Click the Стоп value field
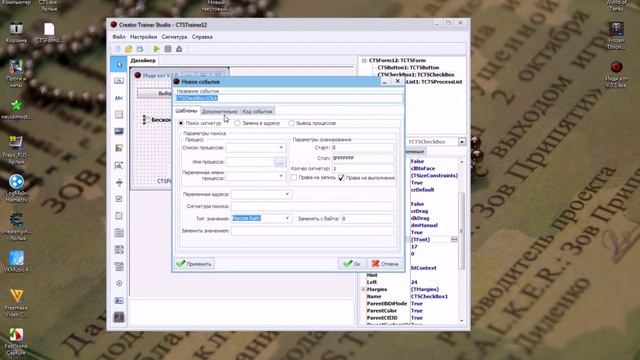Image resolution: width=640 pixels, height=360 pixels. coord(362,158)
